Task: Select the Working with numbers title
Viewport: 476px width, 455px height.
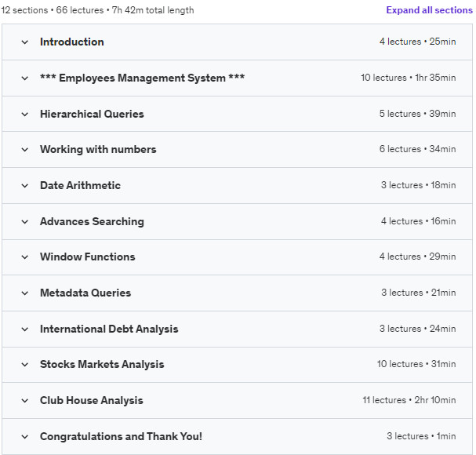Action: [x=98, y=149]
